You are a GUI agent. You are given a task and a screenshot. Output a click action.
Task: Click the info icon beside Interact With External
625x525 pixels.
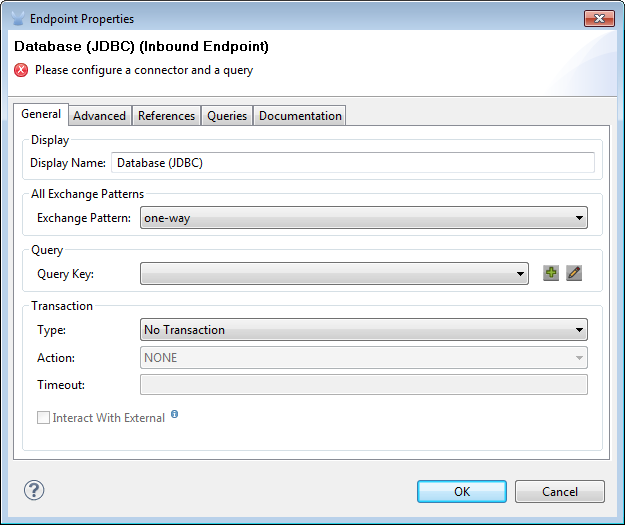(174, 414)
